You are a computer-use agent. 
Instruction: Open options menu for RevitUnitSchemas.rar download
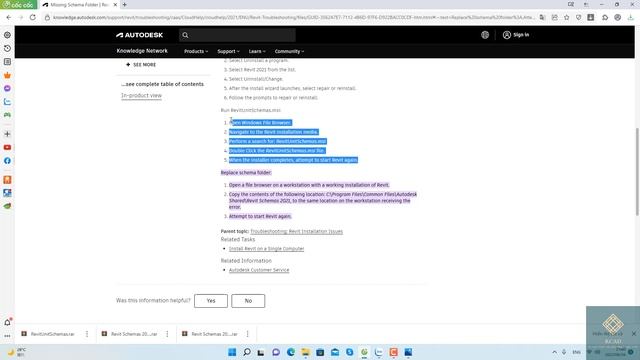tap(87, 334)
